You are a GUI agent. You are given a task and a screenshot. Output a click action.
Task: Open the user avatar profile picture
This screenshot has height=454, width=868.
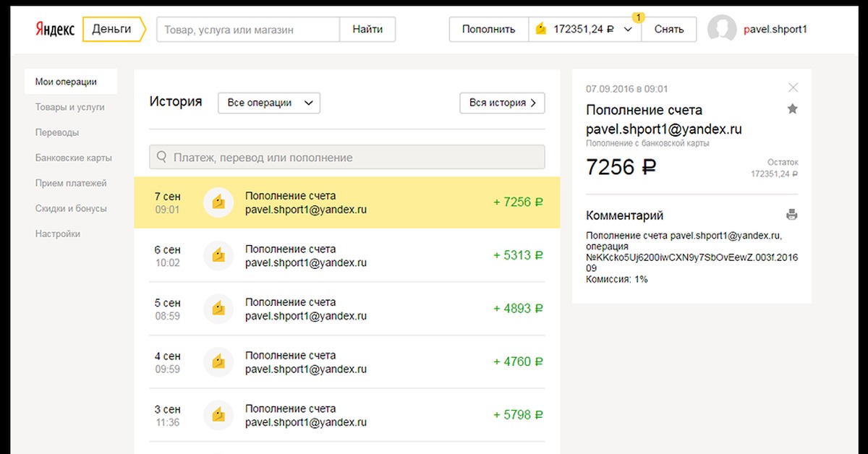[722, 30]
